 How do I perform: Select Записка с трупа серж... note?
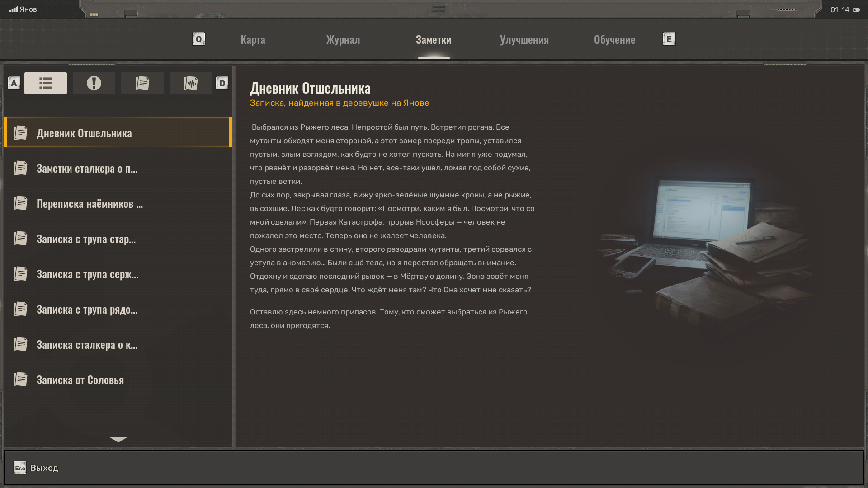(87, 274)
